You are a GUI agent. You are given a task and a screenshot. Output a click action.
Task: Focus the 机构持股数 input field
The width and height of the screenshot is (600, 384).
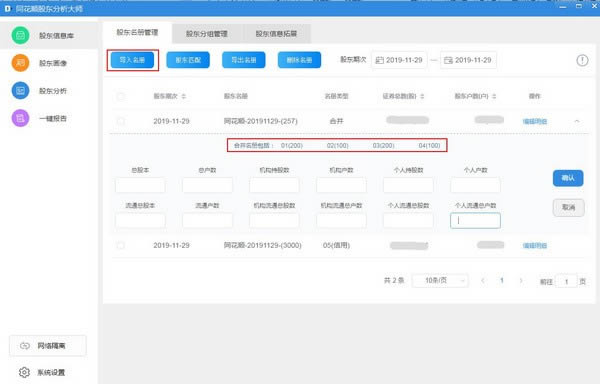(274, 185)
